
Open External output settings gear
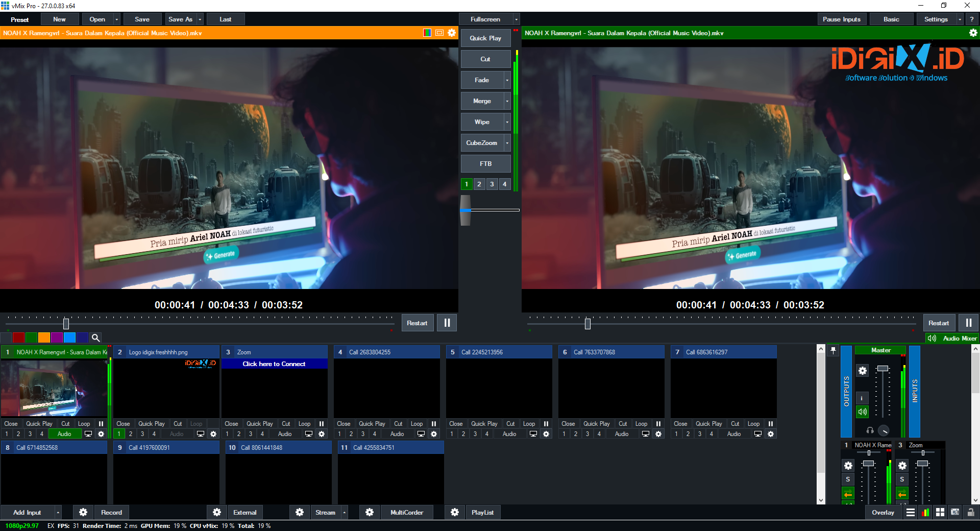point(217,512)
